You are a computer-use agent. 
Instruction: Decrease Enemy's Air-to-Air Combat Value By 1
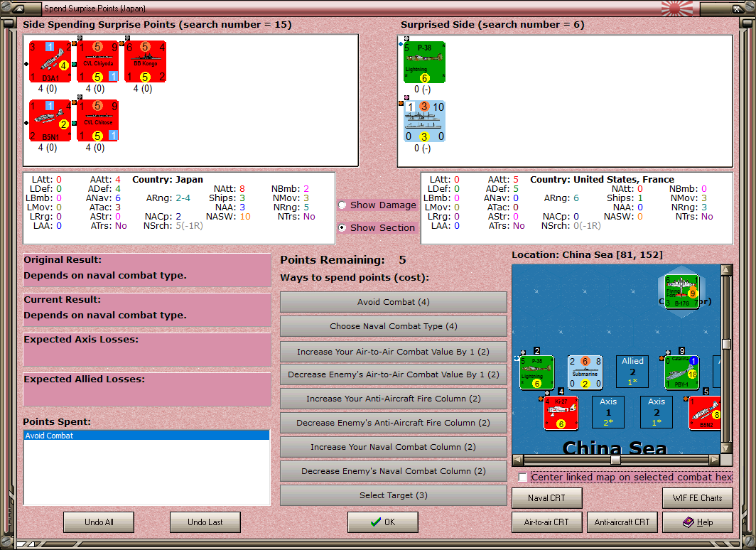pos(393,374)
